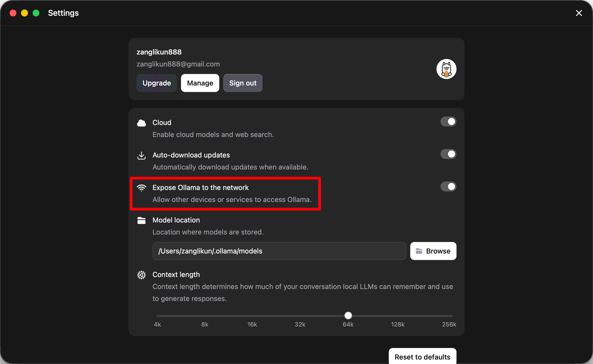Click the context length slider handle
The image size is (593, 364).
point(348,315)
